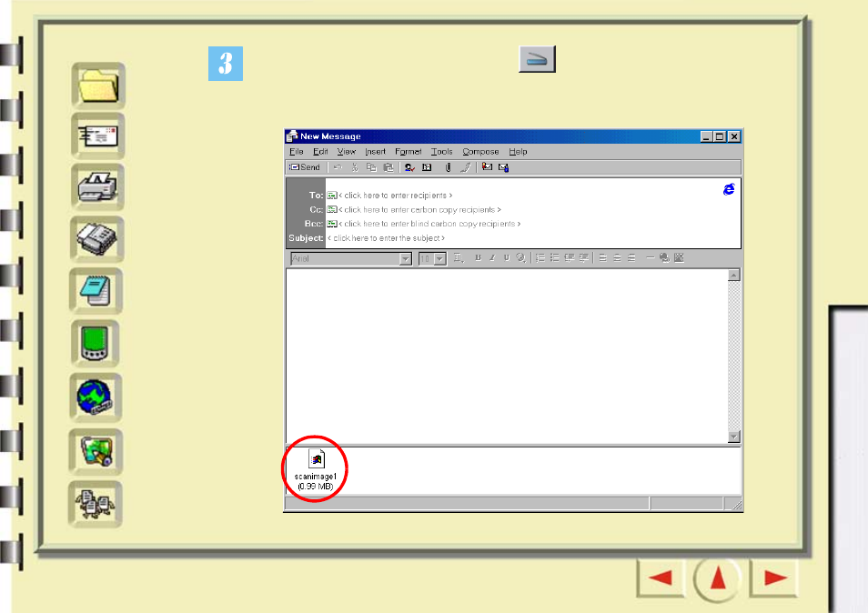
Task: Expand the font size 10 dropdown
Action: tap(440, 259)
